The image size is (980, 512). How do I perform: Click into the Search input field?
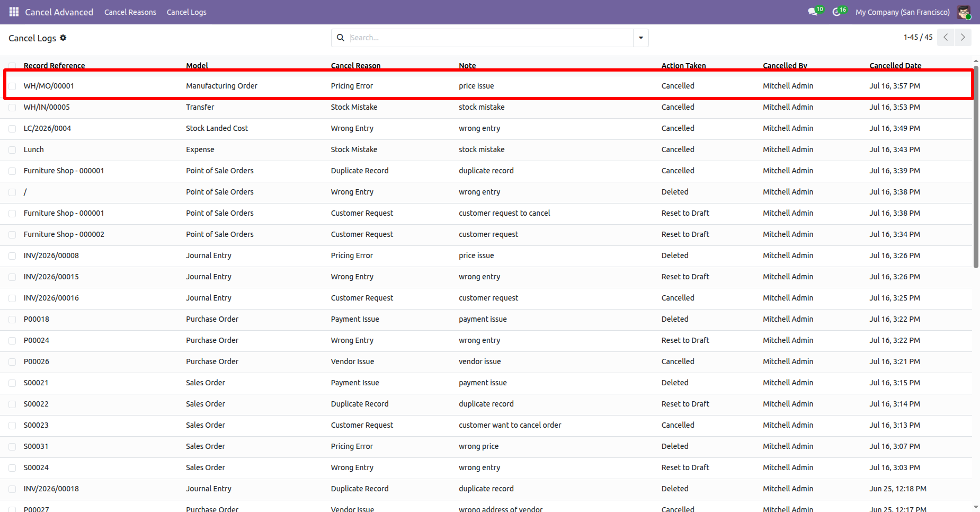click(490, 38)
